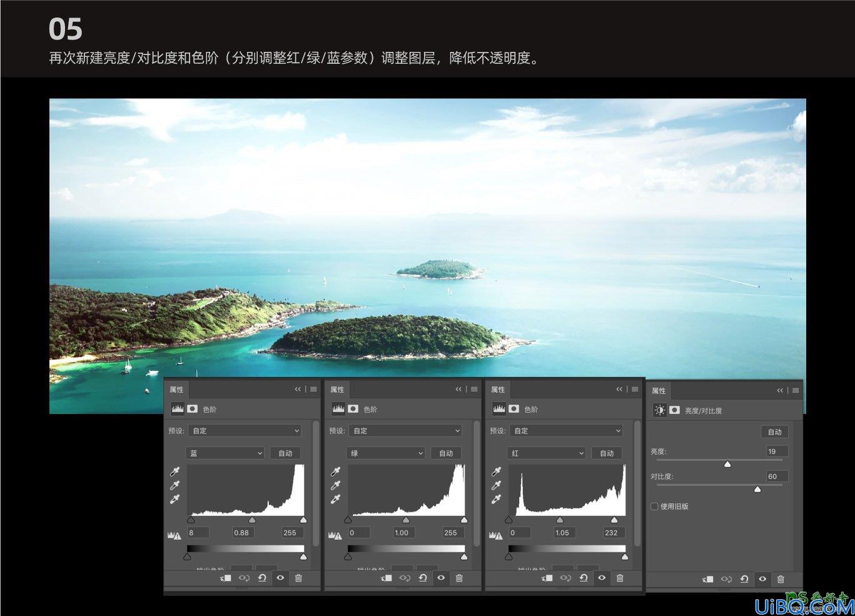Delete the green levels adjustment layer

click(459, 578)
